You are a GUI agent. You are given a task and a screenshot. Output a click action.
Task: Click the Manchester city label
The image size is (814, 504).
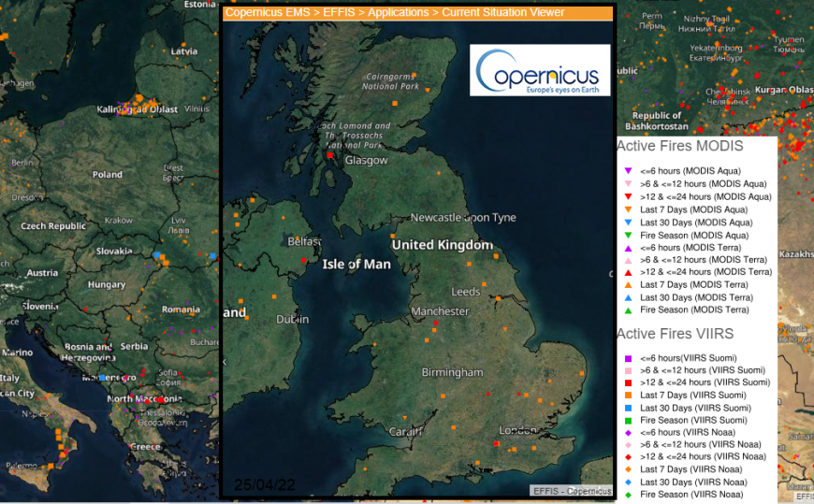coord(441,311)
